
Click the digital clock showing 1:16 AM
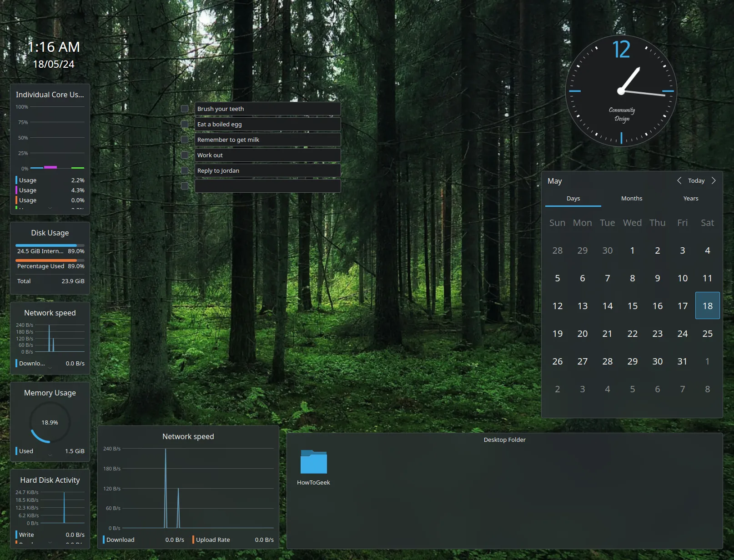click(x=53, y=47)
